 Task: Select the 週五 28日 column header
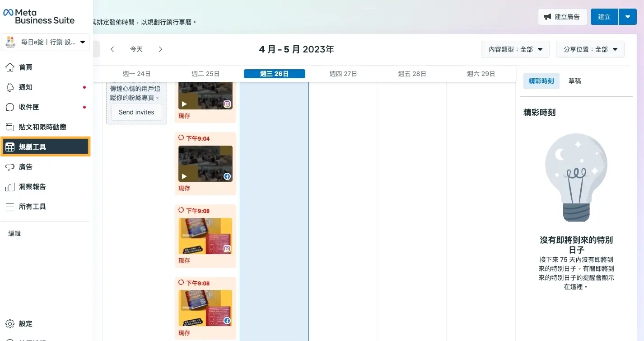[412, 74]
